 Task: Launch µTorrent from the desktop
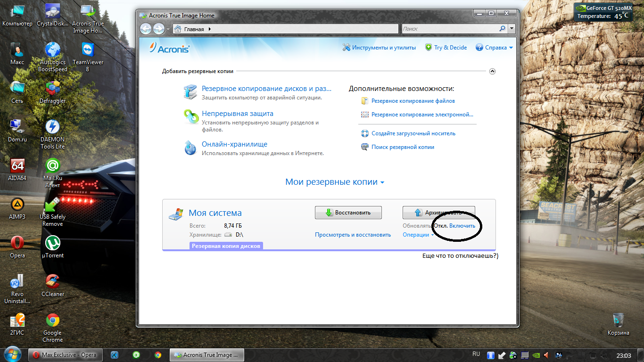(52, 247)
